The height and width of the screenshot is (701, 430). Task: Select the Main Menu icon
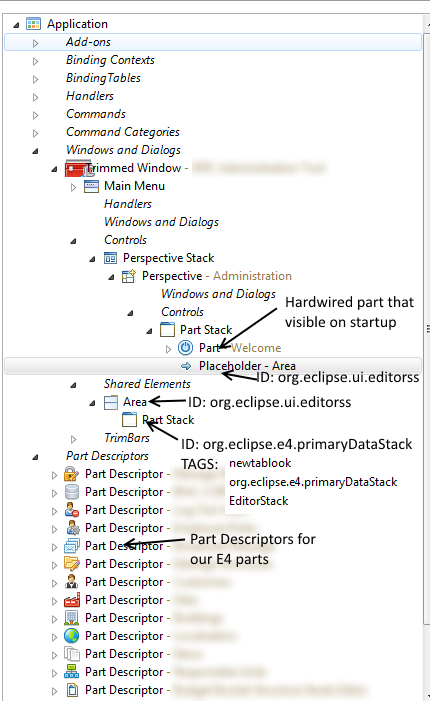point(91,186)
